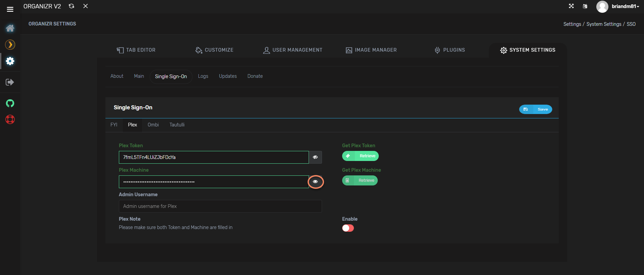Open the Donate sub-tab
Screen dimensions: 644x275
[255, 76]
